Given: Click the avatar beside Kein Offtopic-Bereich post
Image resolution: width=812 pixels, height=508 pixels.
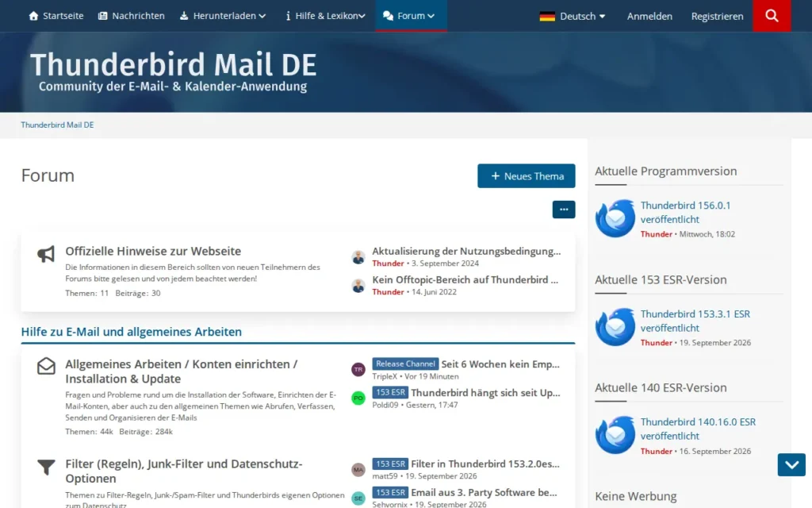Looking at the screenshot, I should click(358, 285).
